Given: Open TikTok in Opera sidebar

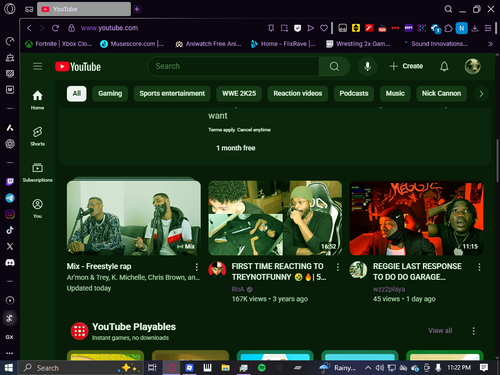Looking at the screenshot, I should (10, 230).
